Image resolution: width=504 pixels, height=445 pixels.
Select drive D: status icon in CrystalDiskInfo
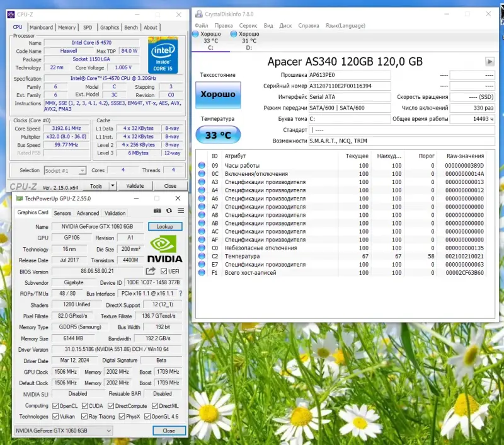[234, 34]
